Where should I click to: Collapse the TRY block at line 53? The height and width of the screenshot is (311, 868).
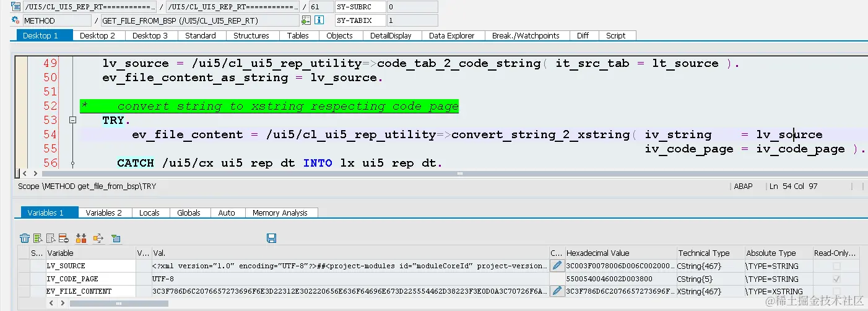pos(72,120)
